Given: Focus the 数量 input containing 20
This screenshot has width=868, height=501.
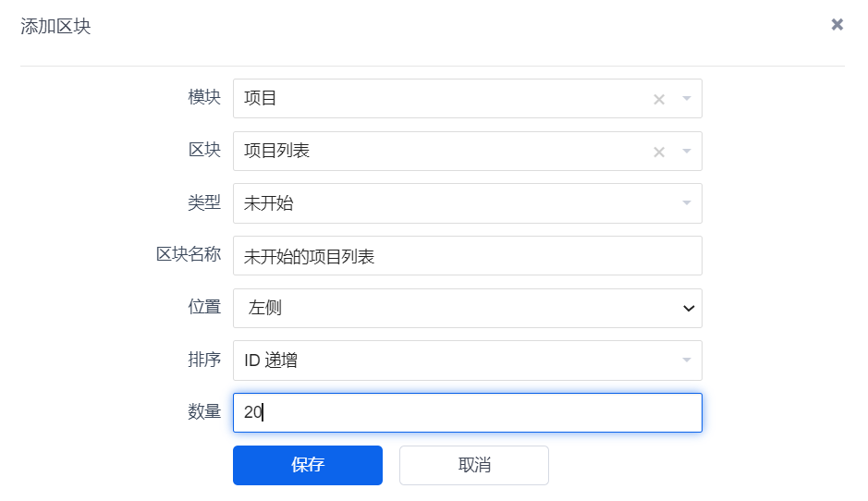Looking at the screenshot, I should coord(467,412).
